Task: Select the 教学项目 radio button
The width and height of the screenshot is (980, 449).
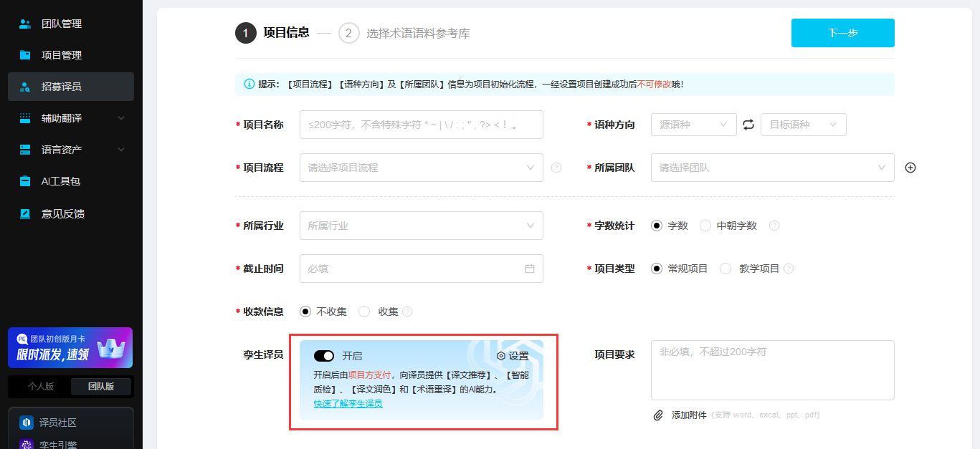Action: (x=726, y=269)
